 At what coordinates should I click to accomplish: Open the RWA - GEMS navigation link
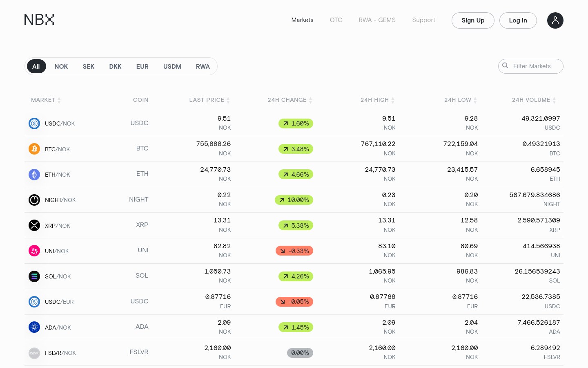pos(377,20)
